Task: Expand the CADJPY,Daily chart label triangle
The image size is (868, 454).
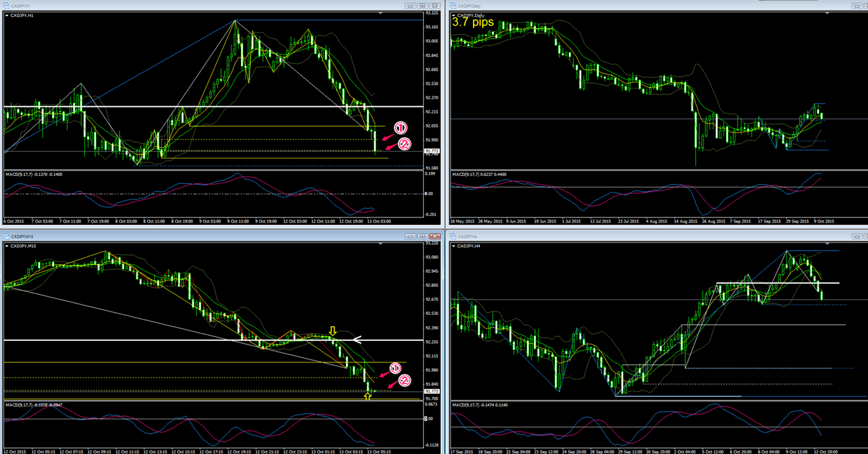Action: (454, 15)
